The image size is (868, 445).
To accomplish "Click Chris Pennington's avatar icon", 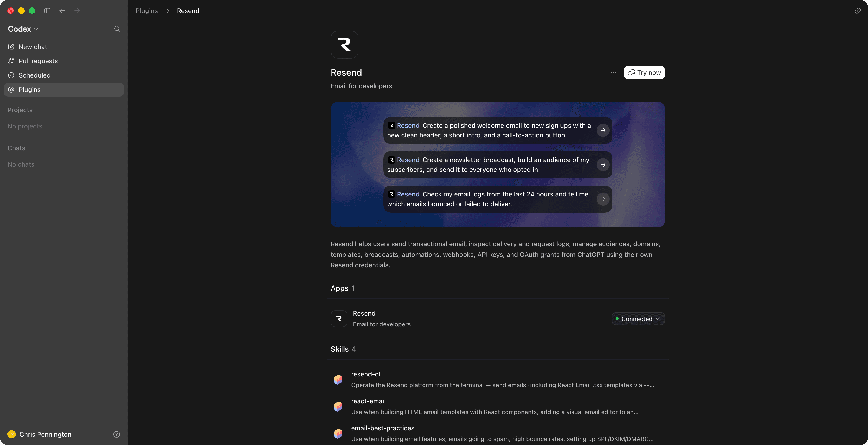I will [12, 434].
